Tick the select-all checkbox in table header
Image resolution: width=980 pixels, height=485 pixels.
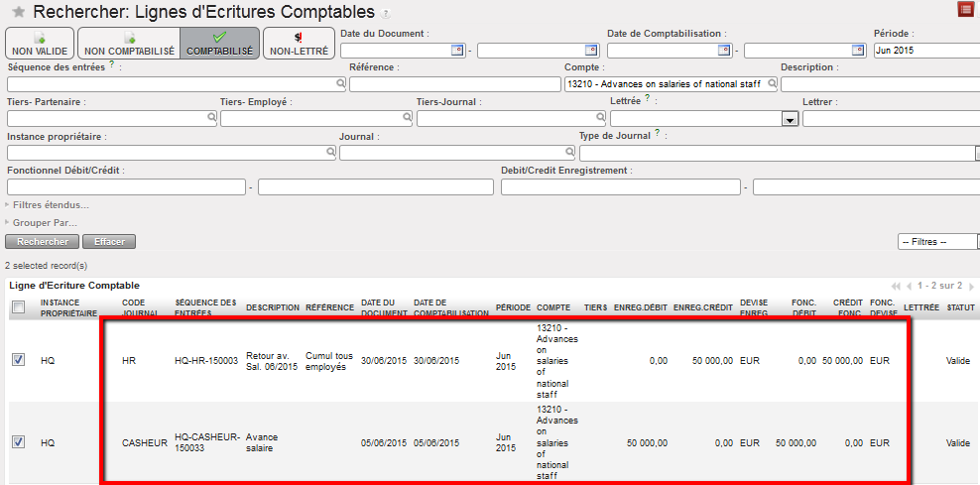(18, 307)
